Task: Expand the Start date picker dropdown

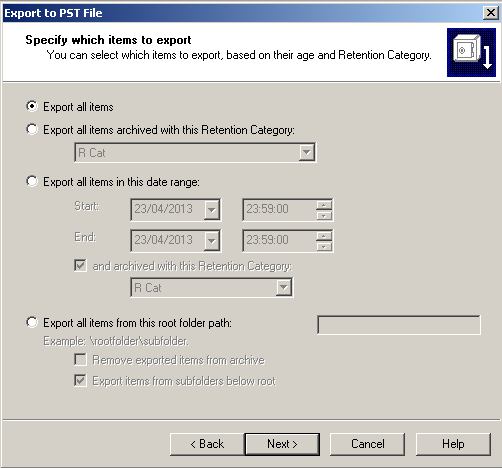Action: [x=211, y=210]
